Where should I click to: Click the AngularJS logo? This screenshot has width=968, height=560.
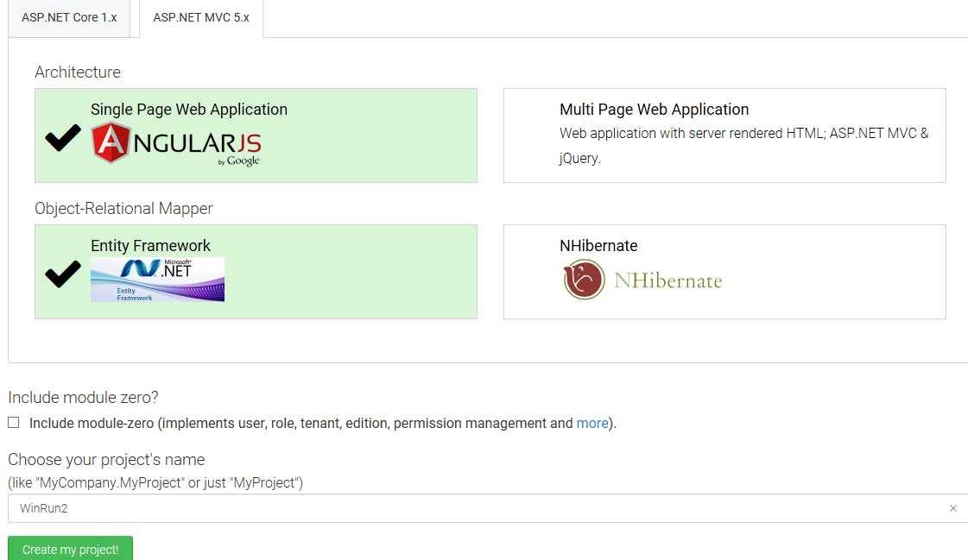176,144
